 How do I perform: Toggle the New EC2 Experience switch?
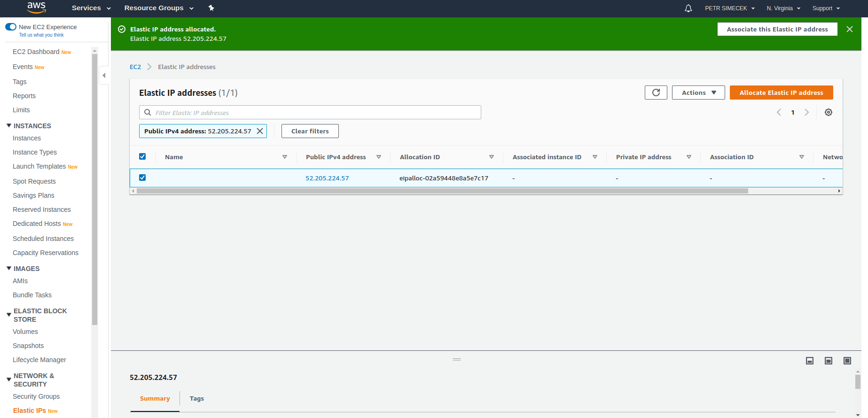[x=11, y=27]
